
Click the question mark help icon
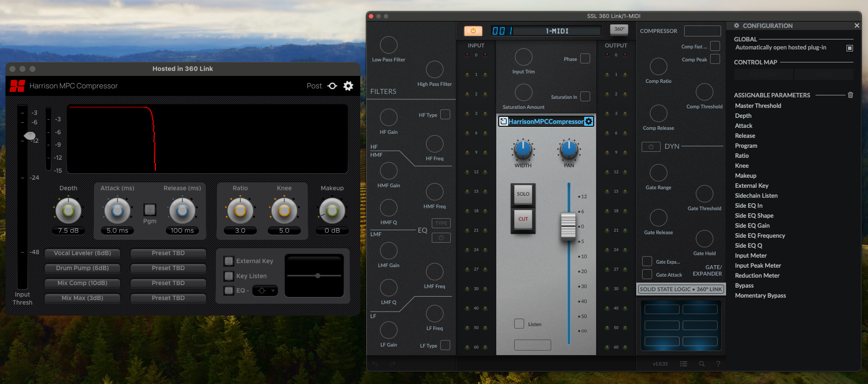pyautogui.click(x=718, y=364)
